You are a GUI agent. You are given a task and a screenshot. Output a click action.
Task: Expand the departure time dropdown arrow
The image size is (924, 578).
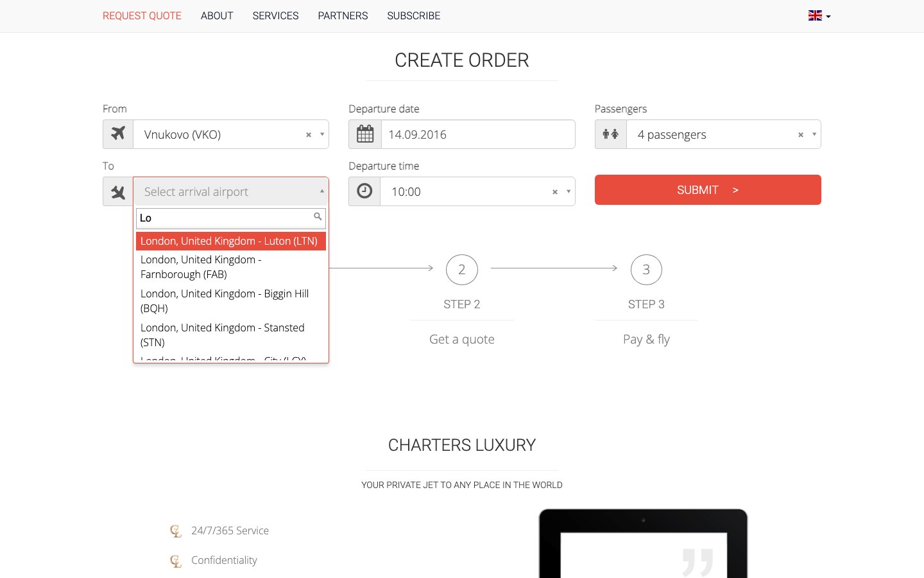click(569, 191)
